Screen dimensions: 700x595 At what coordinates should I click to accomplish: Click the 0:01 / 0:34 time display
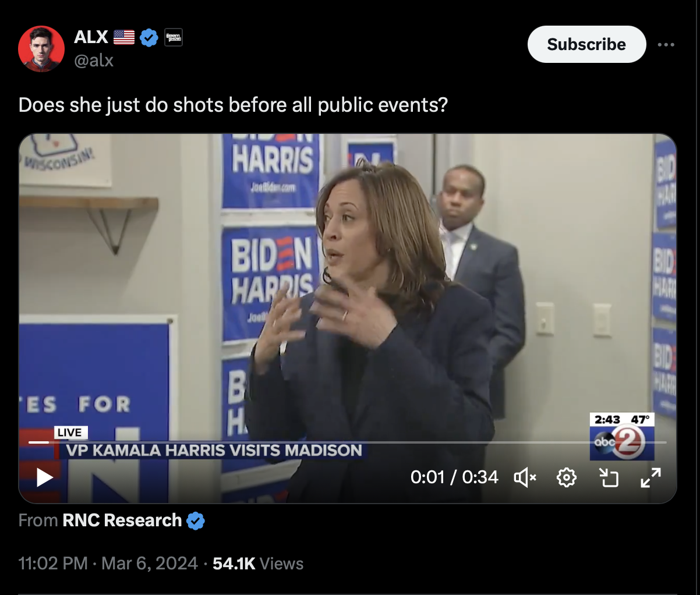[x=454, y=477]
